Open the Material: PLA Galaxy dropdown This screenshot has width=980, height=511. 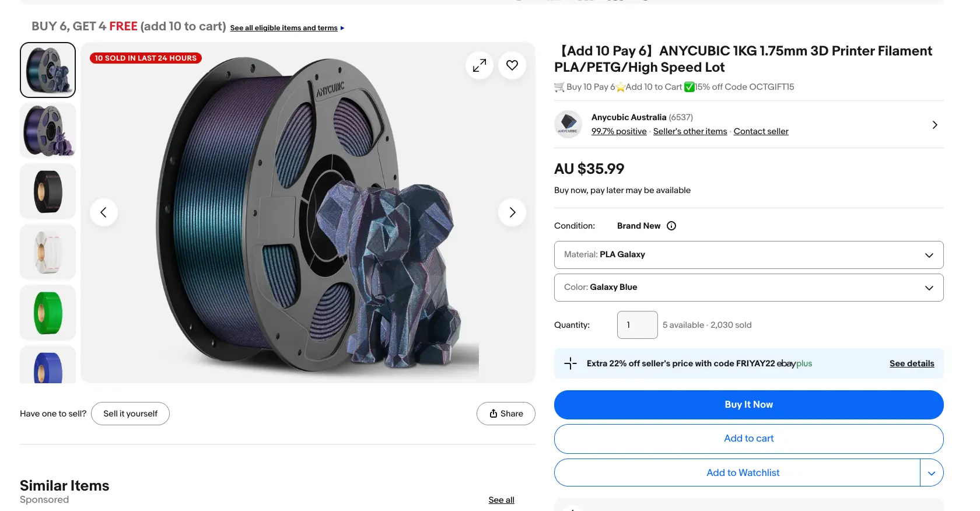[x=748, y=255]
